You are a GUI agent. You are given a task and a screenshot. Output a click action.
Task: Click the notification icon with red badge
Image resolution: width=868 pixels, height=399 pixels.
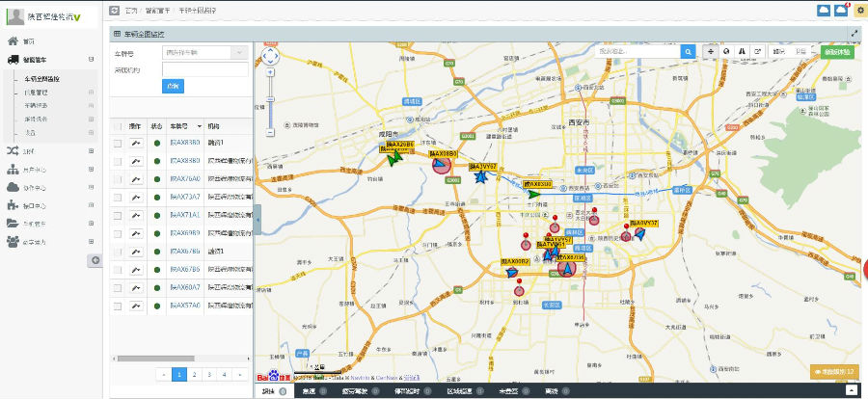[x=841, y=10]
